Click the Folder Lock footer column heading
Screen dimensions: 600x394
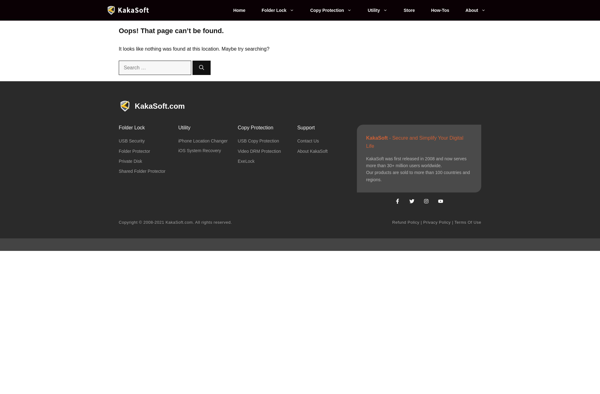click(x=132, y=128)
